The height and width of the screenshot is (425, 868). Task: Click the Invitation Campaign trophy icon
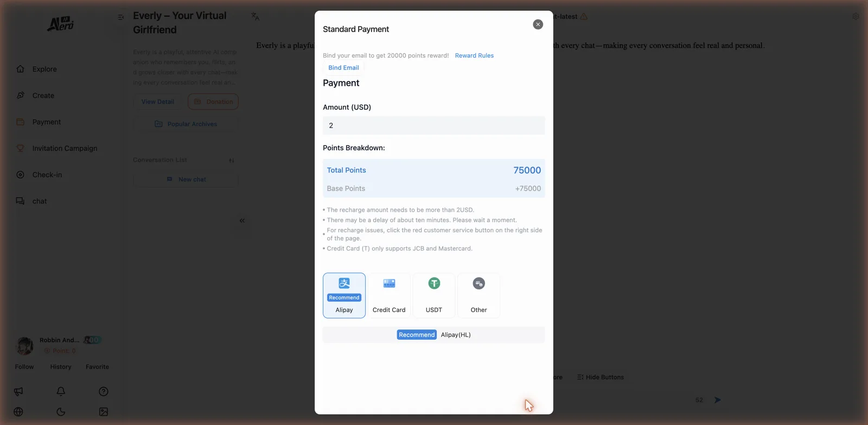click(21, 148)
